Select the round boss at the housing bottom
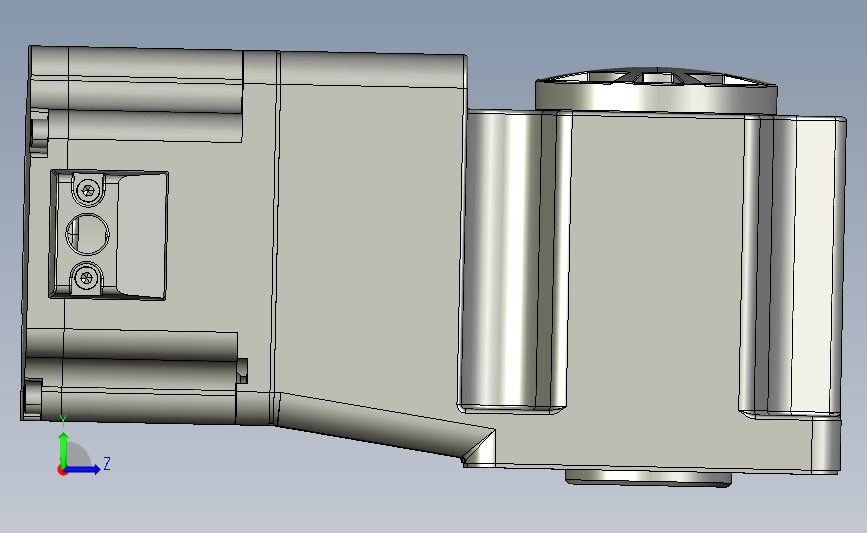 tap(648, 478)
